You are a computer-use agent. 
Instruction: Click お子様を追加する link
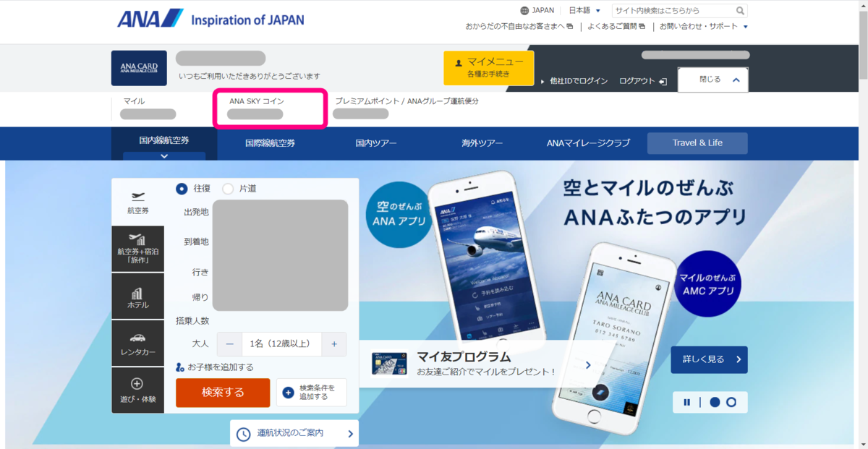point(215,367)
